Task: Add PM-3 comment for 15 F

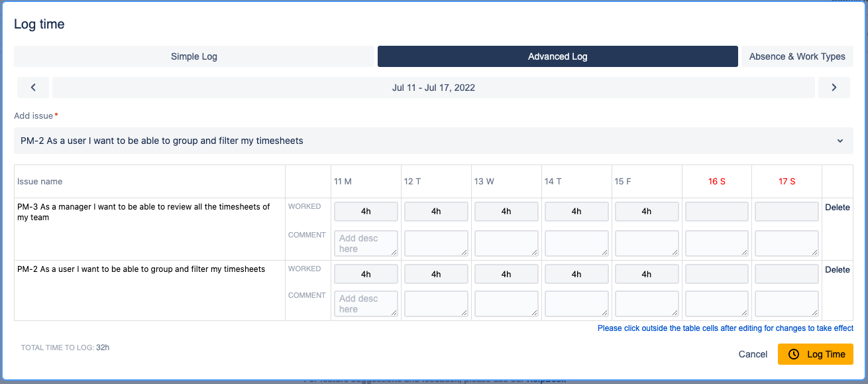Action: pyautogui.click(x=647, y=243)
